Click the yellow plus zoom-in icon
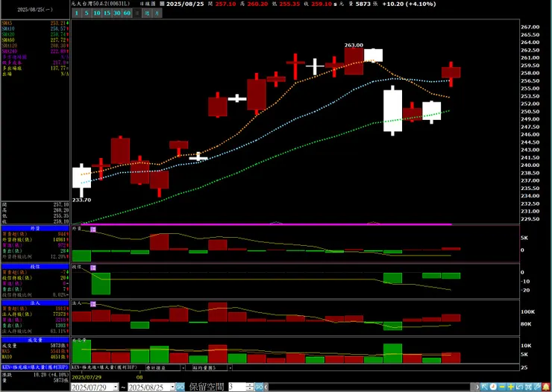 [x=511, y=387]
